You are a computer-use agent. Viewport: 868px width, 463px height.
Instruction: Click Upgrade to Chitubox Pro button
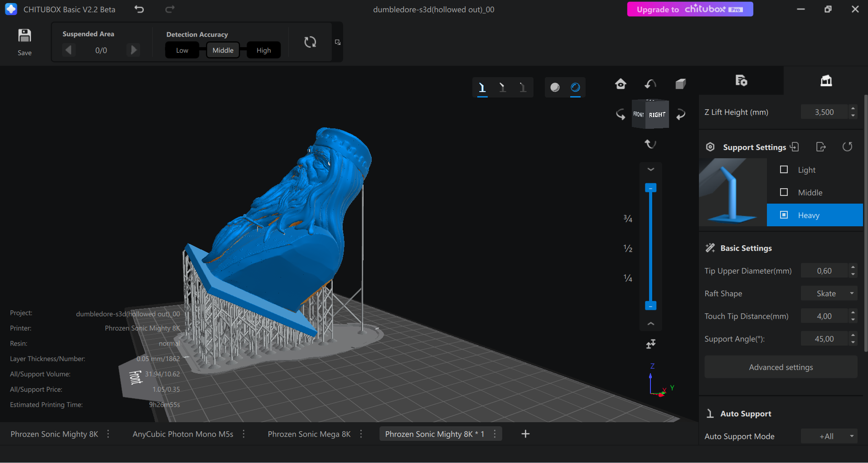tap(690, 9)
